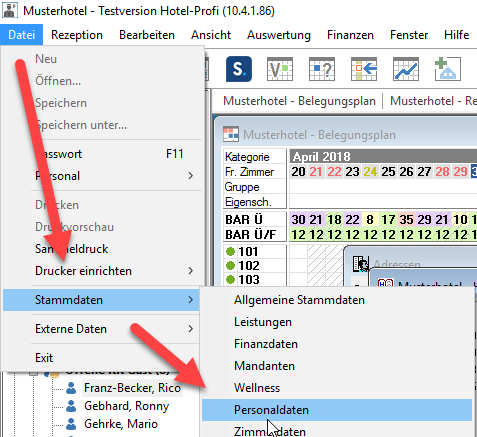Click the green status dot of room 102
The width and height of the screenshot is (477, 437).
(230, 265)
